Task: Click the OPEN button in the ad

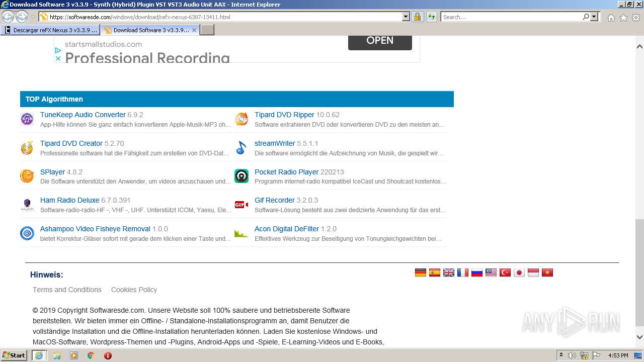Action: pyautogui.click(x=380, y=41)
